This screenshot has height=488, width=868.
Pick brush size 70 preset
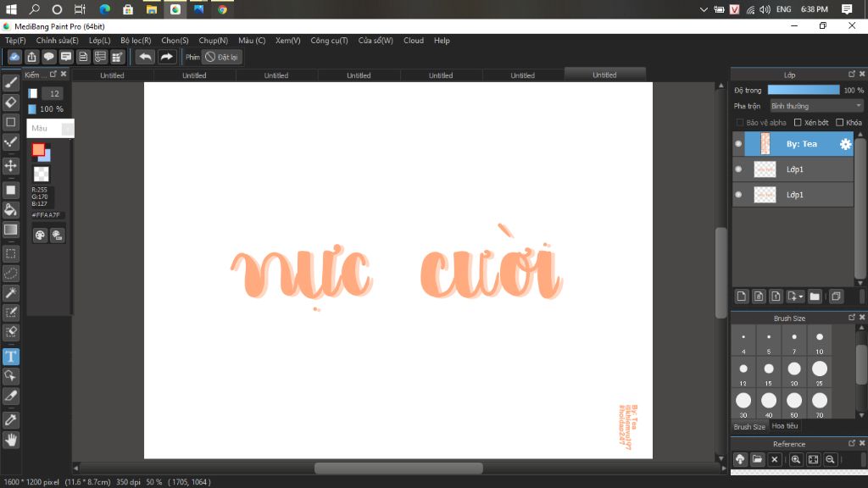click(820, 404)
